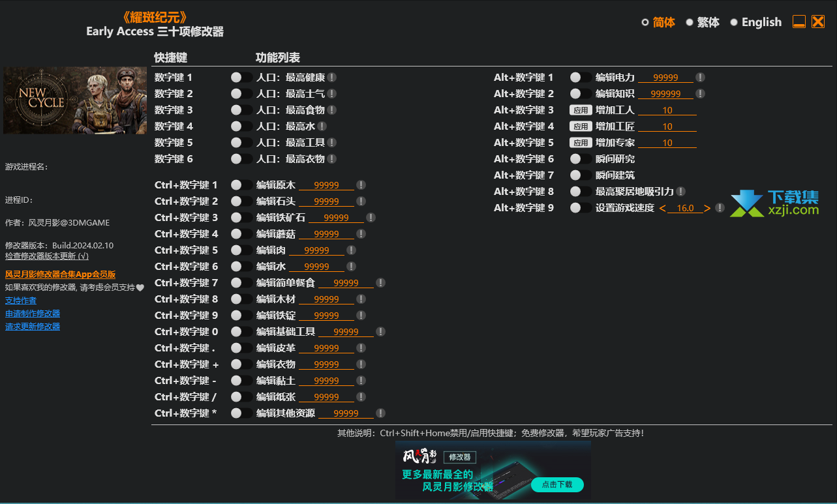Screen dimensions: 837x504
Task: Toggle 人口：最高健康 switch
Action: click(x=241, y=77)
